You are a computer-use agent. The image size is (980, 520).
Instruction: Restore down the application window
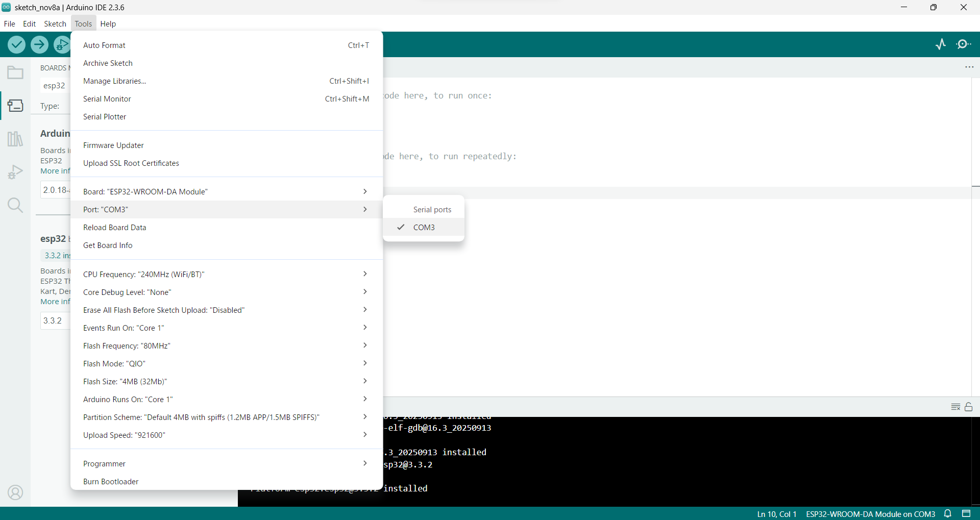tap(934, 7)
